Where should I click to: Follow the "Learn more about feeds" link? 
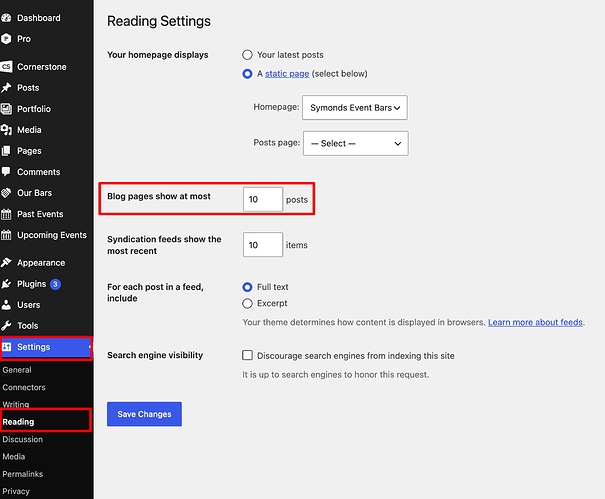535,322
